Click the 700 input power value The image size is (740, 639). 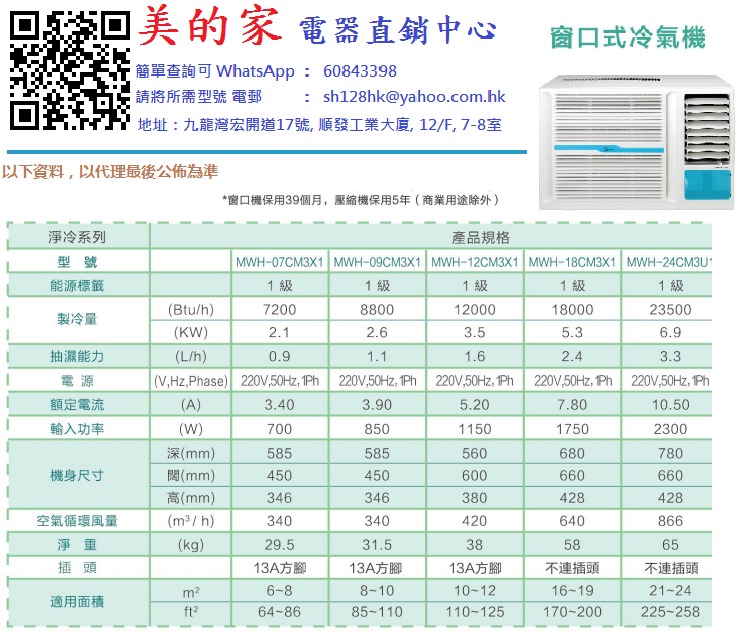(279, 429)
